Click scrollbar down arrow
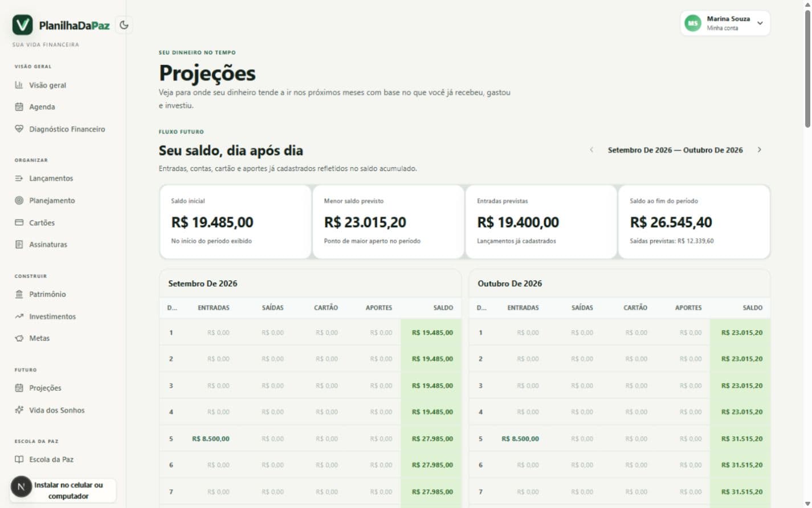Viewport: 812px width, 508px height. pos(807,503)
